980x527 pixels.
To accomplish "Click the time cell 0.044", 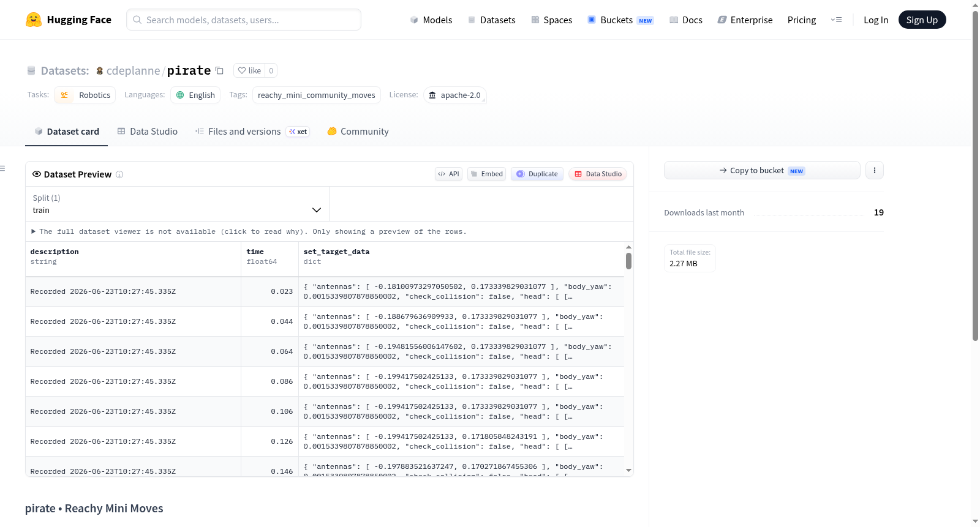I will (269, 321).
